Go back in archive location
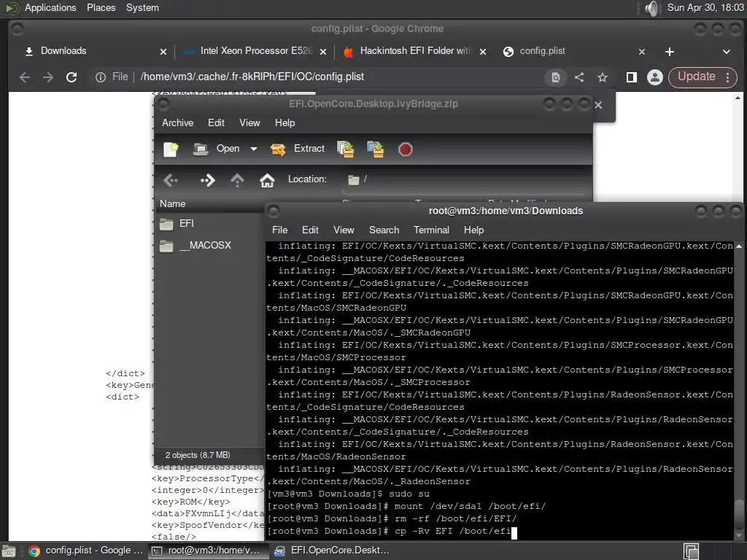The height and width of the screenshot is (560, 747). click(171, 180)
